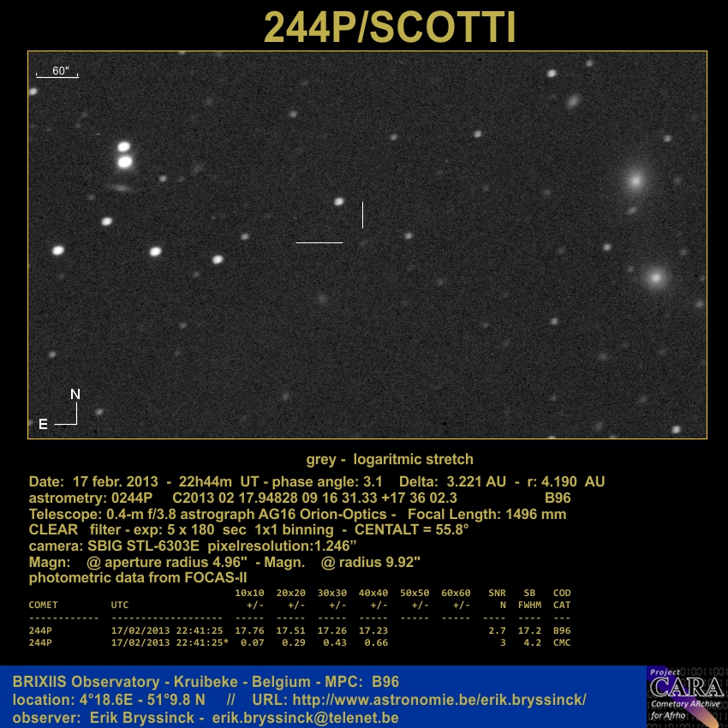The image size is (728, 728).
Task: Click the 17.51 magnitude value
Action: (290, 630)
